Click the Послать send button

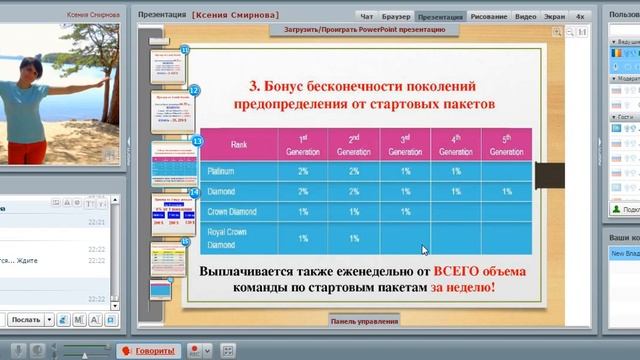pyautogui.click(x=26, y=320)
